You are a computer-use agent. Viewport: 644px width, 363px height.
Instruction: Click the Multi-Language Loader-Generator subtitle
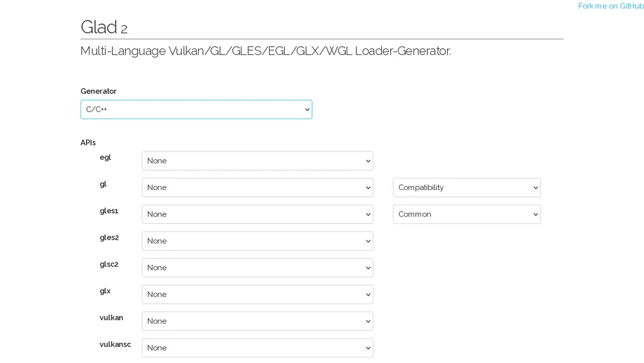(x=266, y=51)
